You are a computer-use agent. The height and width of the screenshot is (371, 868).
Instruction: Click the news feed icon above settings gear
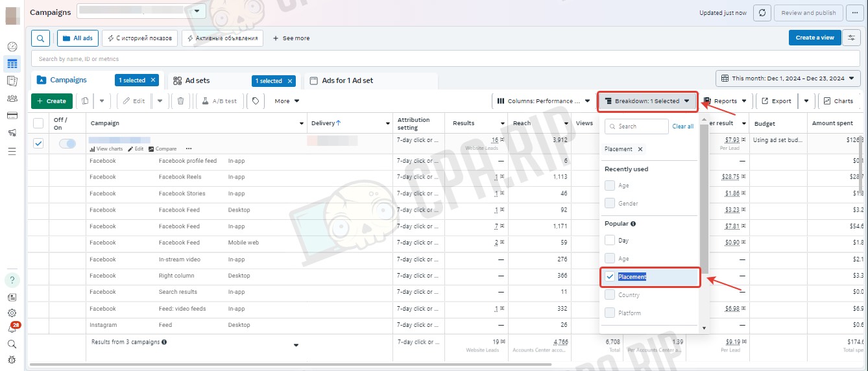point(12,297)
